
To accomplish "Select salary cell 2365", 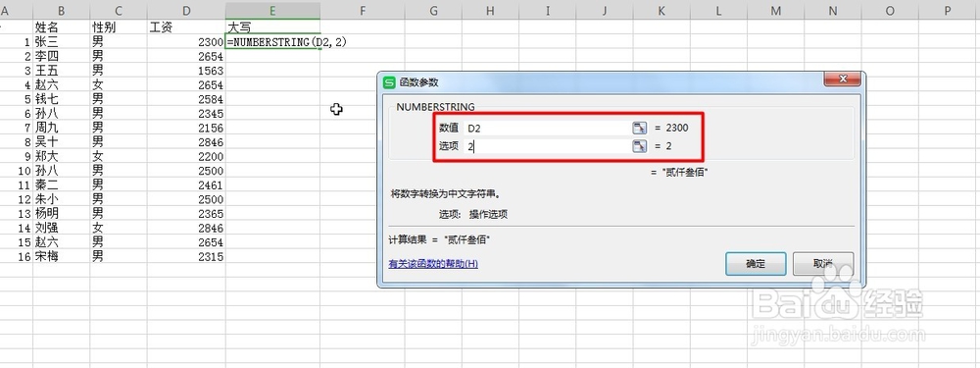I will pyautogui.click(x=187, y=213).
